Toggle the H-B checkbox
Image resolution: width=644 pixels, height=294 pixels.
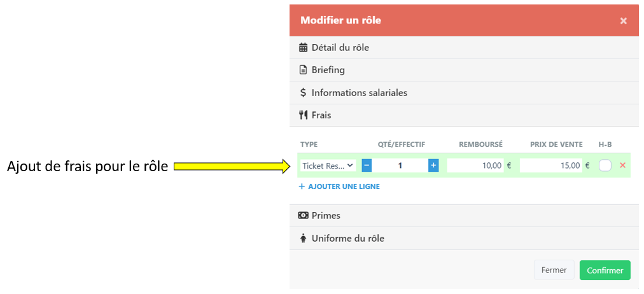coord(605,165)
